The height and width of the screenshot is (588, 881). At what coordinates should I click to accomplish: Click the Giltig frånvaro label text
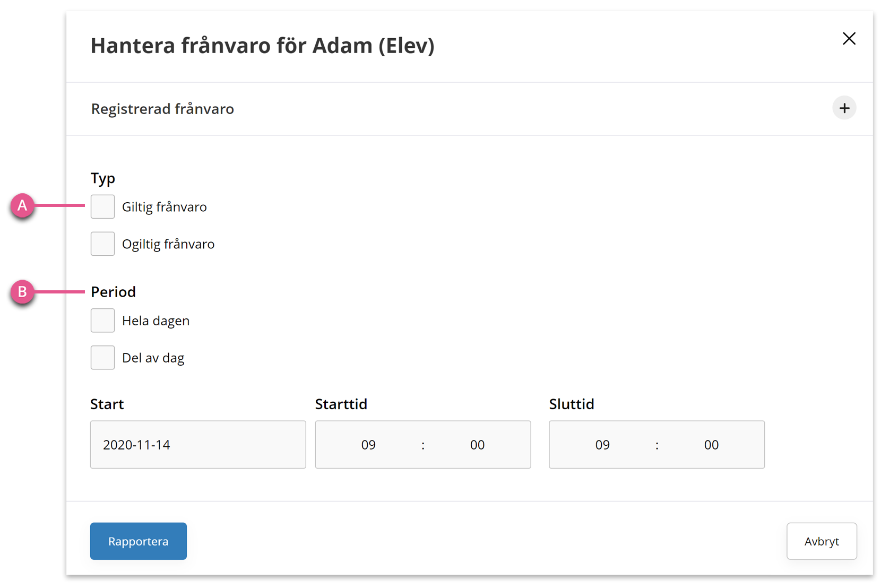click(165, 207)
